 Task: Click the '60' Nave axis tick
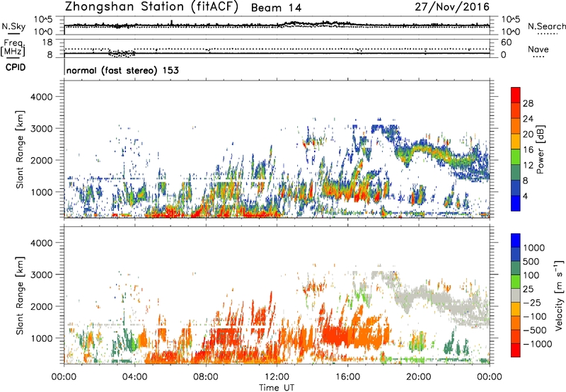pos(506,42)
